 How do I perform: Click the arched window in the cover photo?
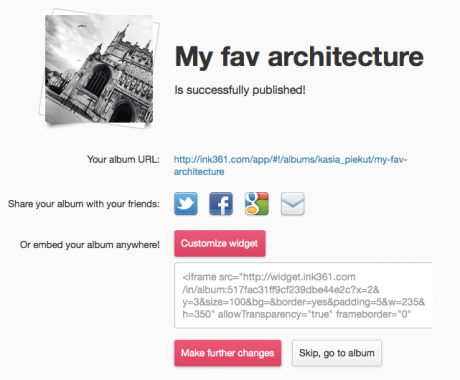click(98, 80)
